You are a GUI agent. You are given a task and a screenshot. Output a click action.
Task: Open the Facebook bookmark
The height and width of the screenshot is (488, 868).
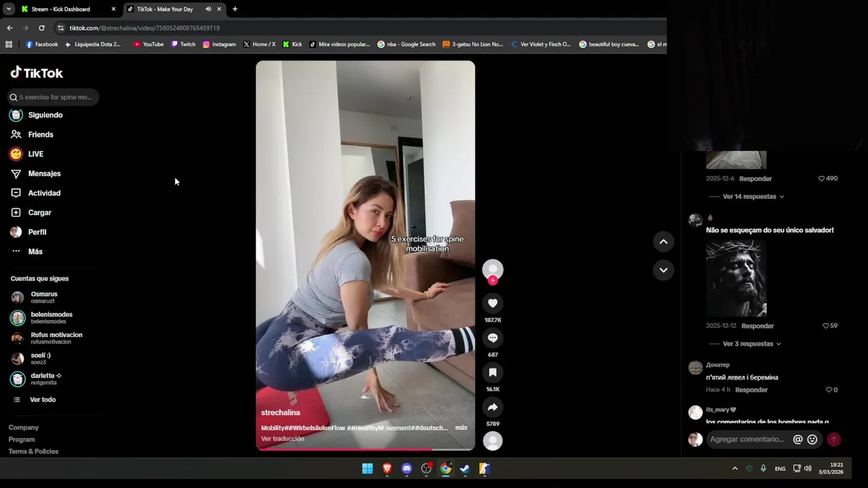click(41, 44)
